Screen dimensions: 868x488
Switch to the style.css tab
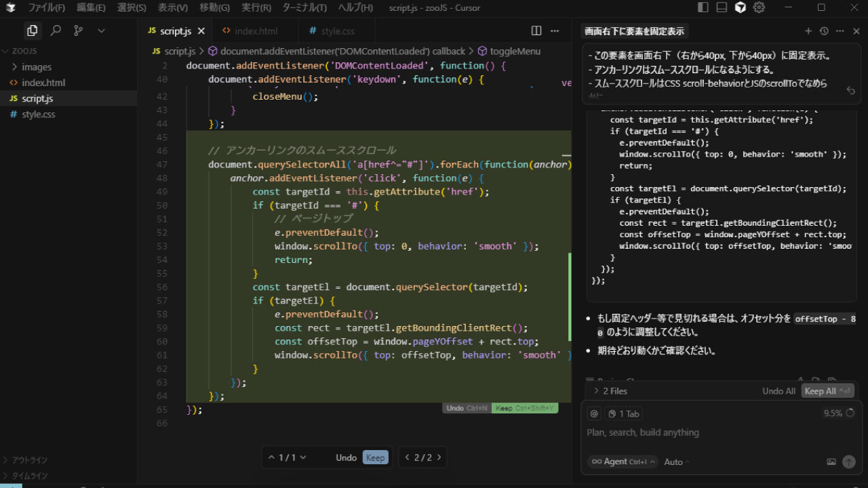[337, 31]
